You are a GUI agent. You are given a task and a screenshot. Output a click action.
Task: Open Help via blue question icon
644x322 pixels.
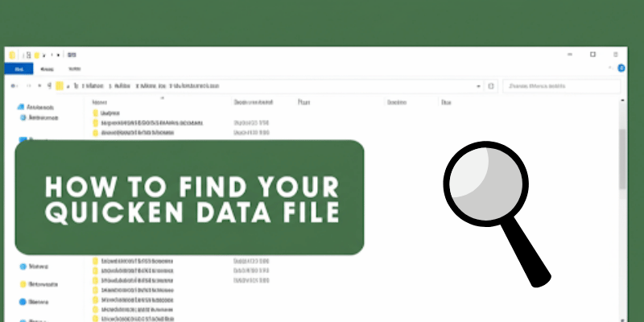[621, 68]
